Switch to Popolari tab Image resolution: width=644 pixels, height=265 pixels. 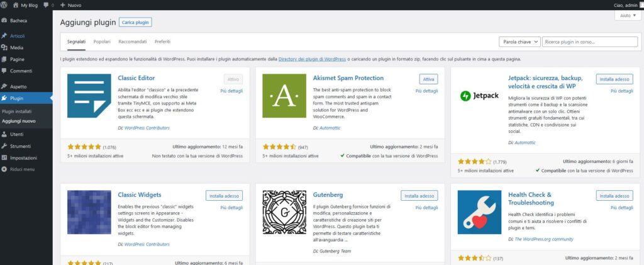[102, 42]
